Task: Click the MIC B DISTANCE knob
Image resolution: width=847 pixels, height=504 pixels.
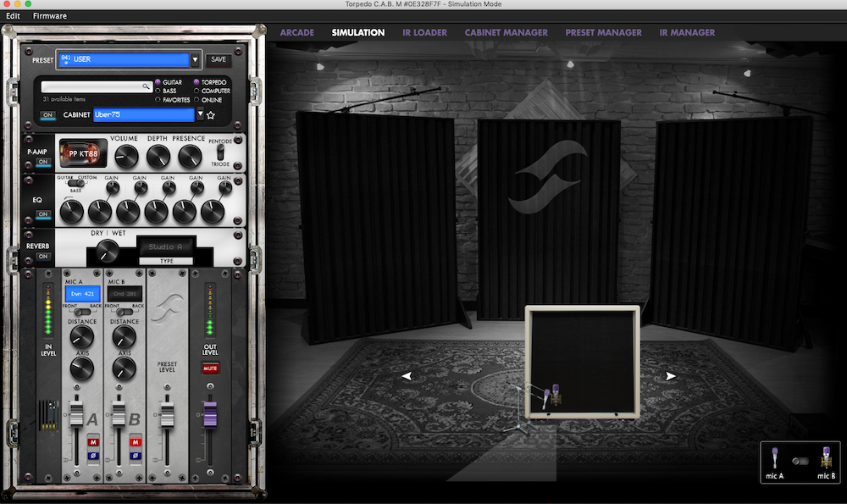Action: 125,337
